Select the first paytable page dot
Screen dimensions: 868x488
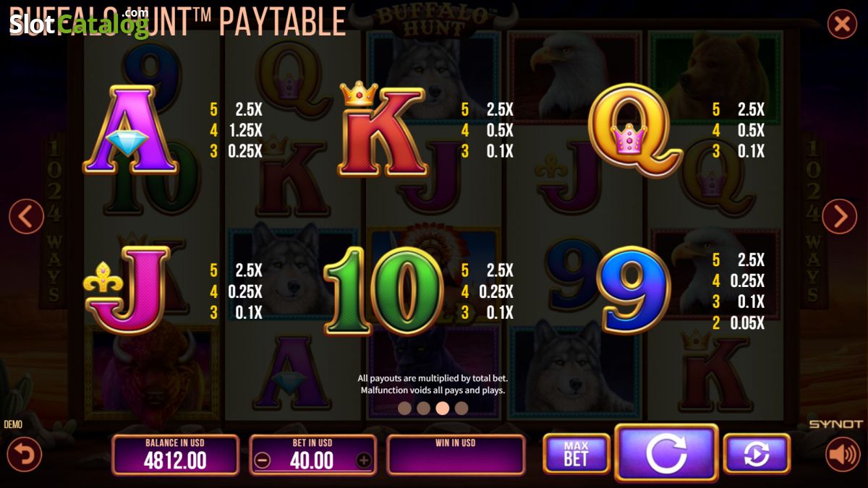pyautogui.click(x=405, y=408)
